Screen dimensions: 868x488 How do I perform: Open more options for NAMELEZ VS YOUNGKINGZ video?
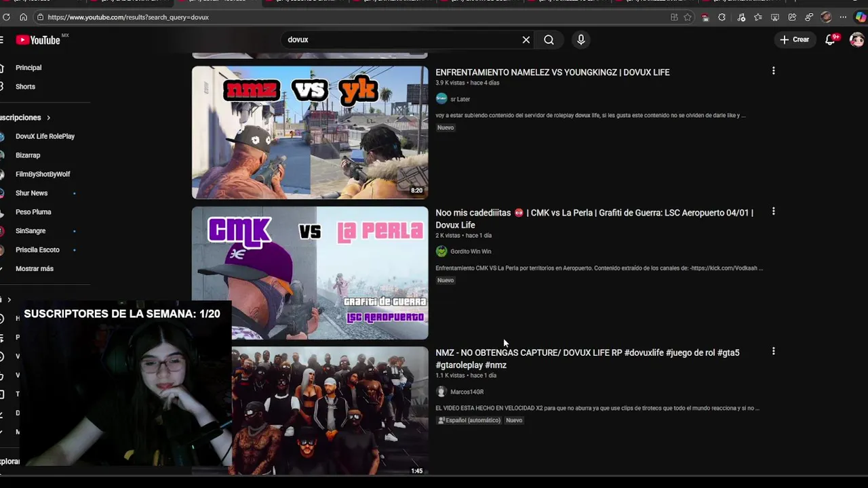pyautogui.click(x=773, y=70)
